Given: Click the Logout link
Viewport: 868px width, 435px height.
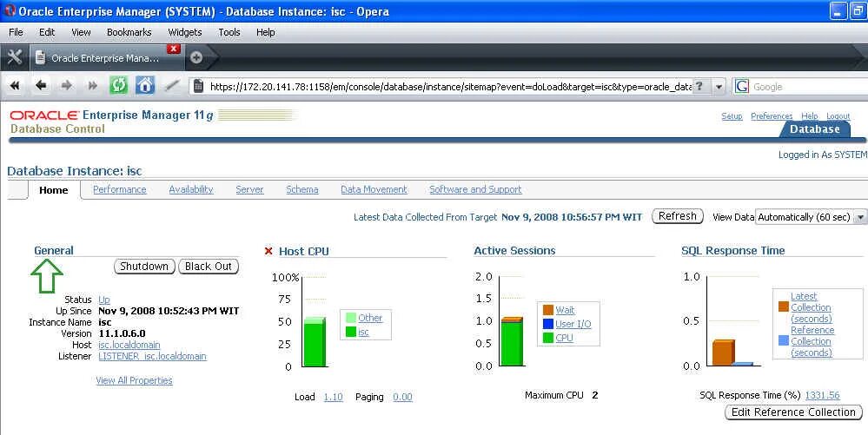Looking at the screenshot, I should pos(838,116).
